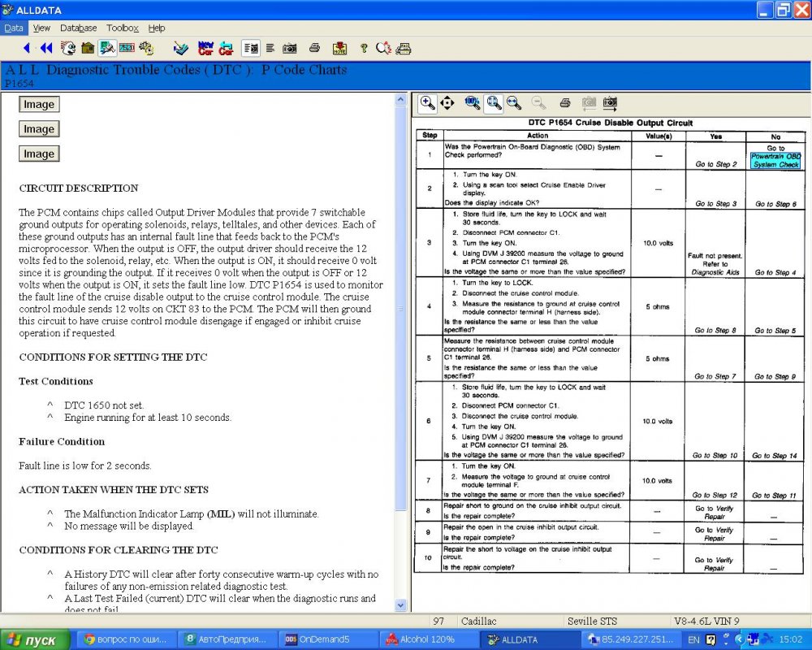The width and height of the screenshot is (812, 650).
Task: Click the third Image button
Action: click(39, 154)
